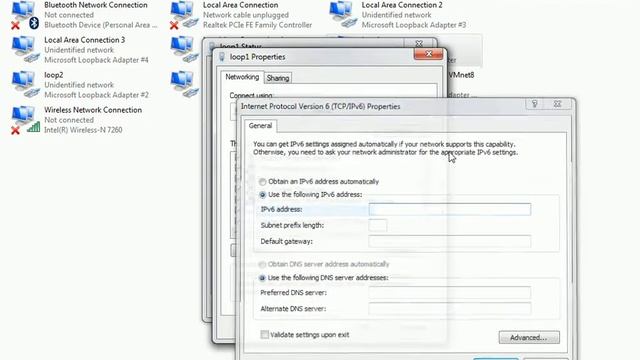Click the 'Bluetooth Network Connection' name text

click(96, 5)
